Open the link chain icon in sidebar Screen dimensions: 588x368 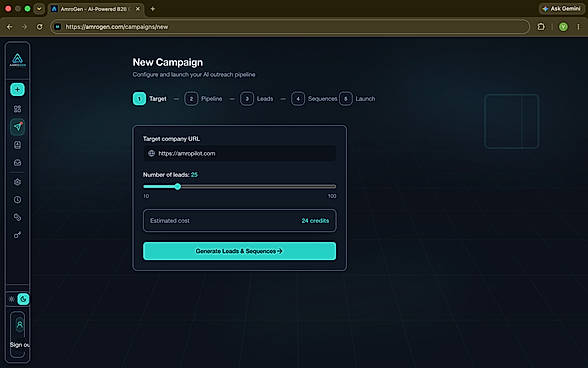17,217
